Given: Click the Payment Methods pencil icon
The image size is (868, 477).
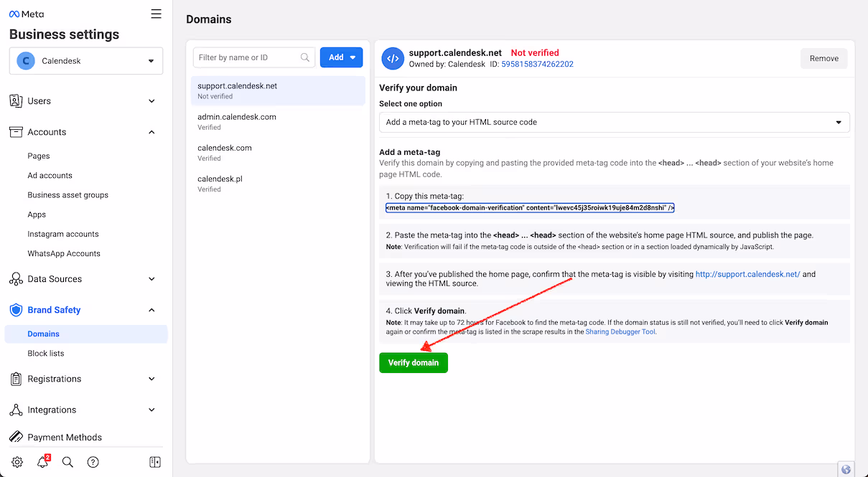Looking at the screenshot, I should 16,437.
